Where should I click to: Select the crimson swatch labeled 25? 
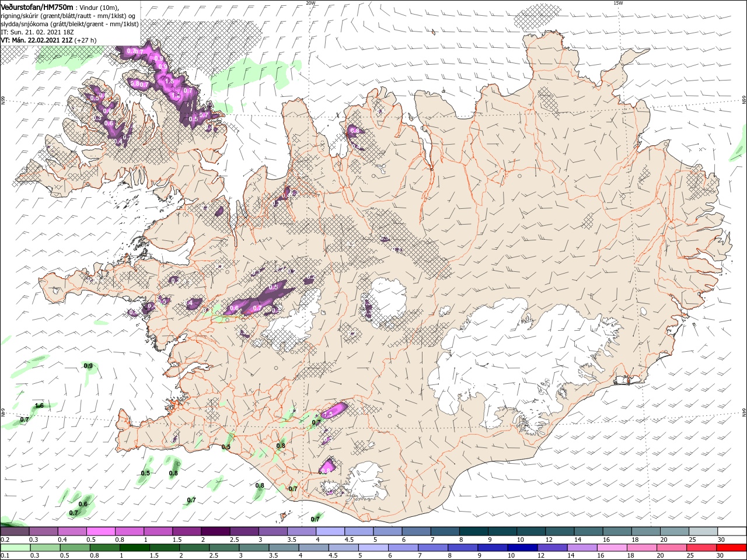point(702,548)
